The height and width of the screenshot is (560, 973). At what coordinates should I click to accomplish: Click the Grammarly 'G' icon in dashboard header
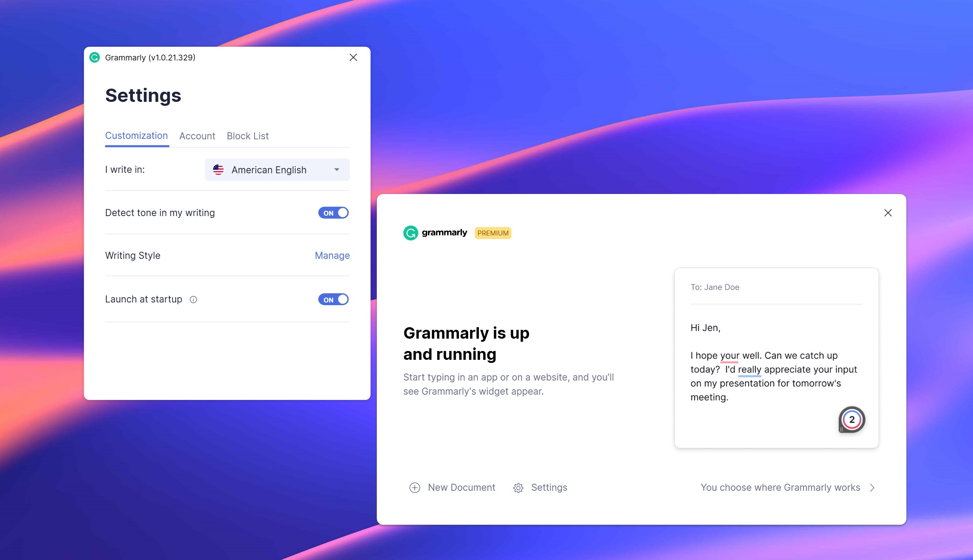409,232
